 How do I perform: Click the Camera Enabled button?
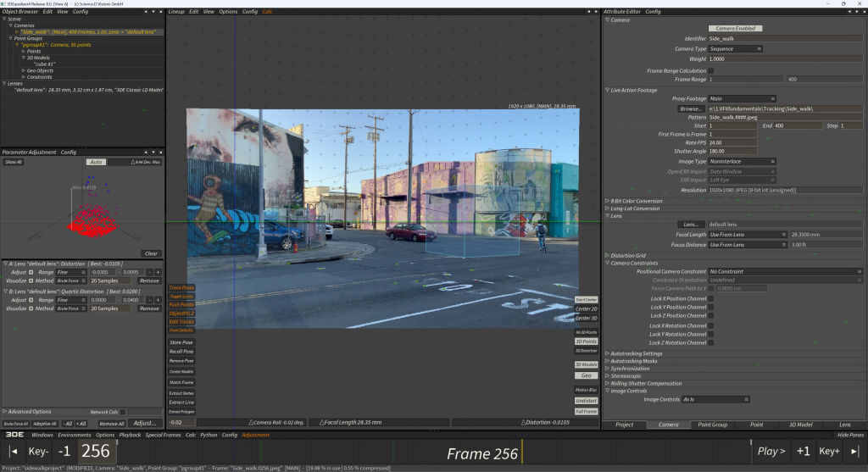point(735,28)
